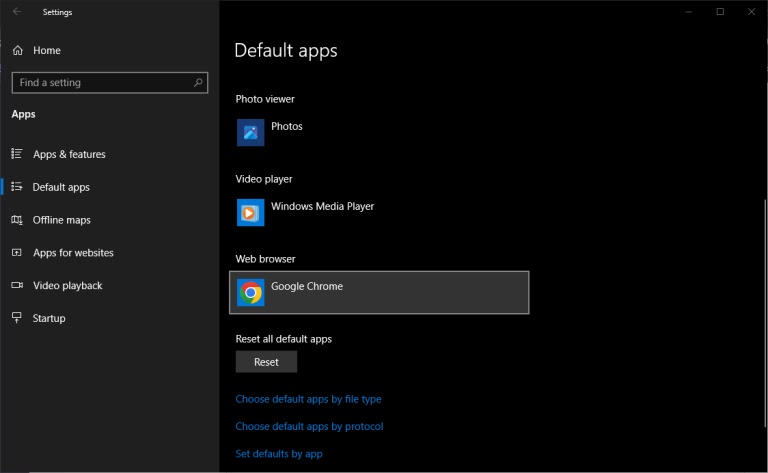Click the Video player label
The width and height of the screenshot is (768, 473).
(x=264, y=179)
